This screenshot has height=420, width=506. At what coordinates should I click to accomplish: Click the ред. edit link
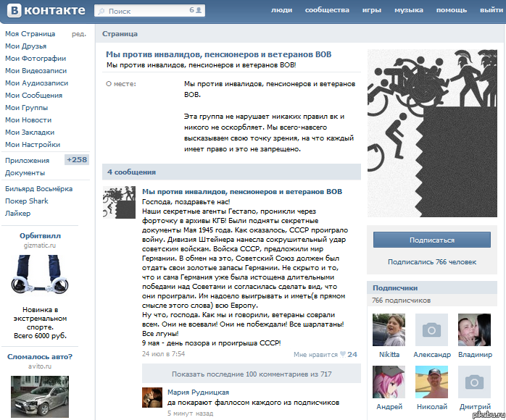click(79, 34)
